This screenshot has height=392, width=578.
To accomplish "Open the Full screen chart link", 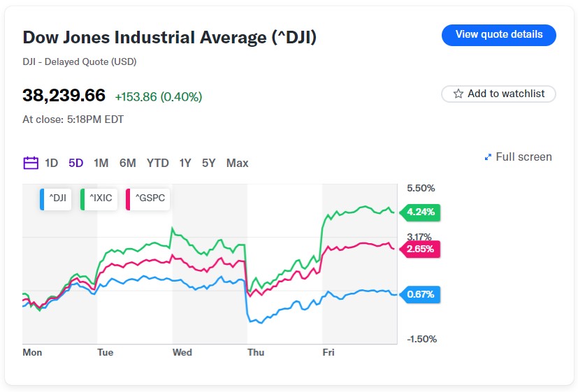I will tap(523, 157).
